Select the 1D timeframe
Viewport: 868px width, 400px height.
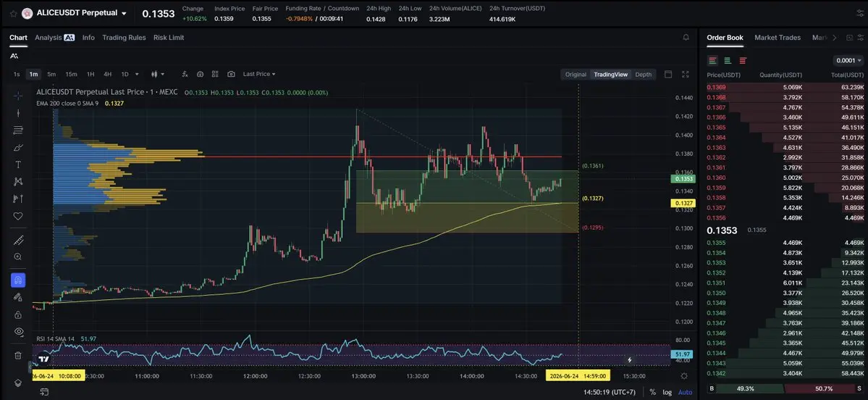tap(125, 74)
